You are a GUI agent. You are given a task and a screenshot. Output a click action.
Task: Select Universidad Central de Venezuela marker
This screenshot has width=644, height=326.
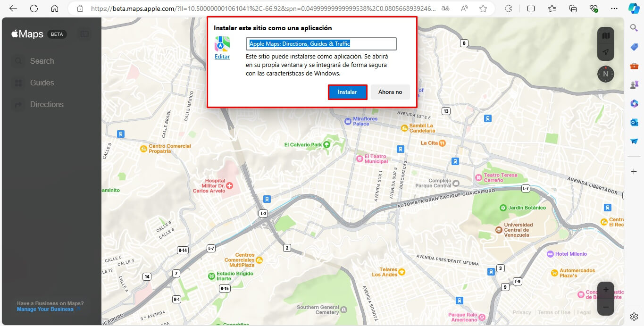(499, 230)
